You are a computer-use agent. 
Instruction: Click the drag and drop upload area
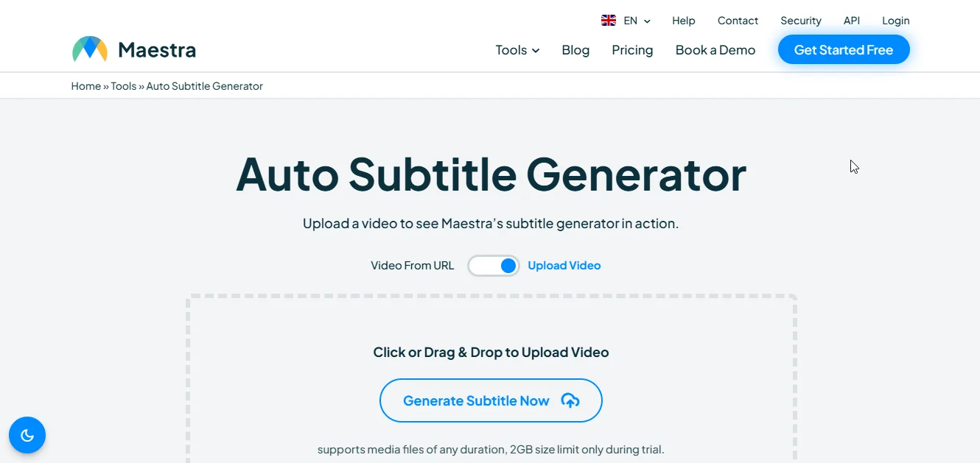point(491,379)
